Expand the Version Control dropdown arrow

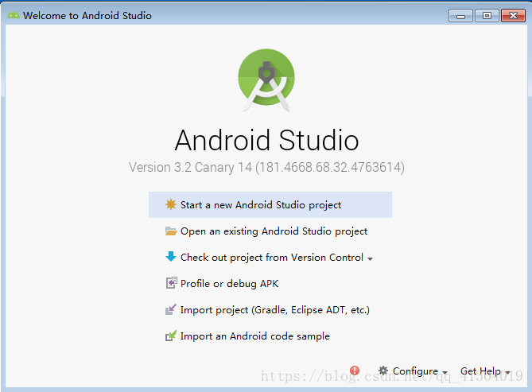370,259
